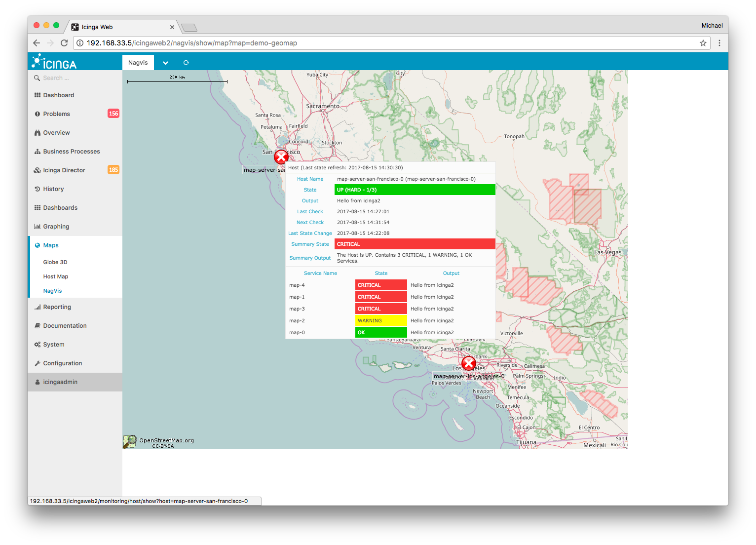Screen dimensions: 756x545
Task: Click the Icinga logo
Action: pos(54,62)
